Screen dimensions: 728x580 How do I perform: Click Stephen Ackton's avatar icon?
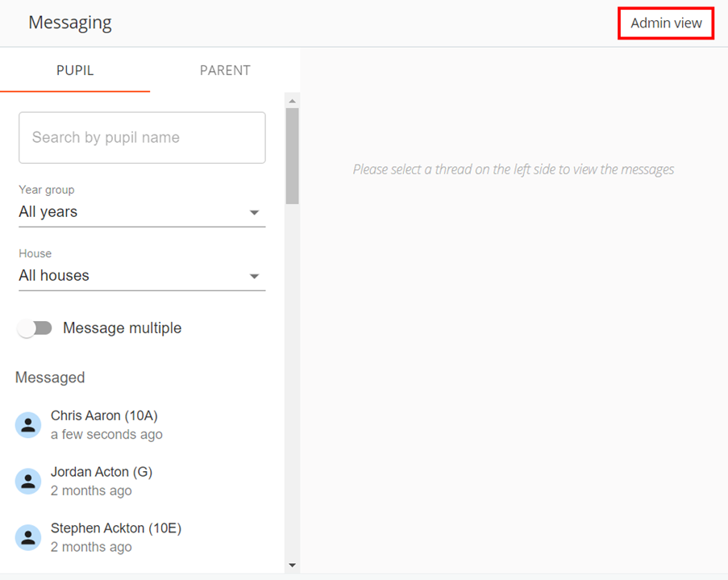(27, 537)
